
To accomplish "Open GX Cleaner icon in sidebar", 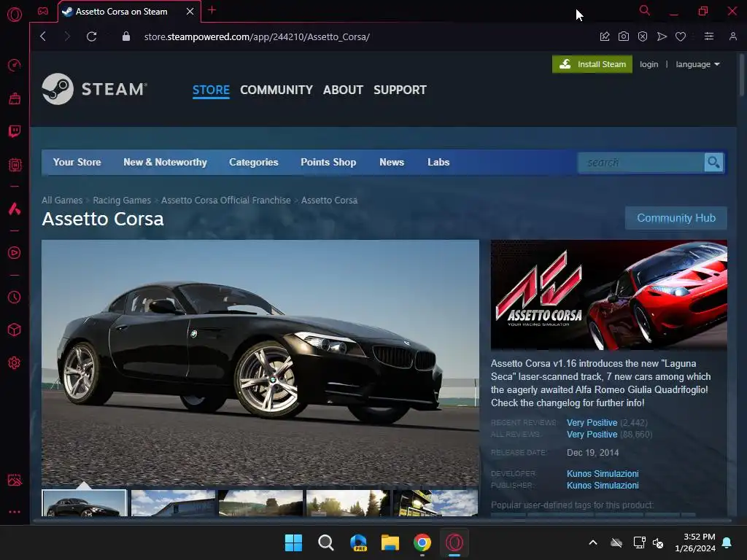I will click(15, 98).
